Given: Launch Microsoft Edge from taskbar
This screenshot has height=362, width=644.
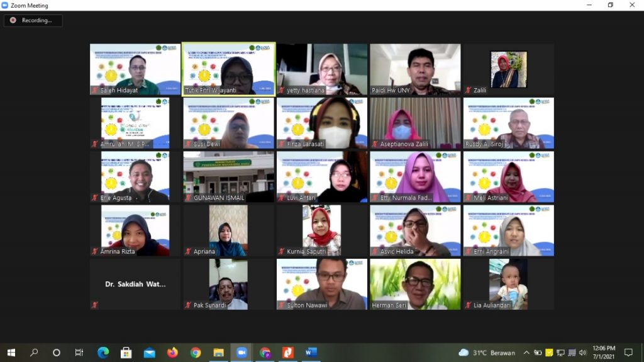Looking at the screenshot, I should coord(103,353).
